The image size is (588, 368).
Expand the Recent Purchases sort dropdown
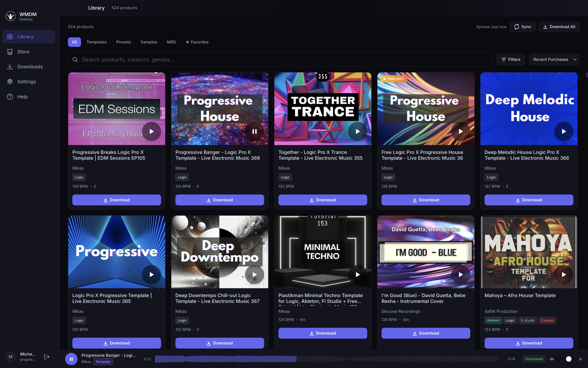(554, 60)
